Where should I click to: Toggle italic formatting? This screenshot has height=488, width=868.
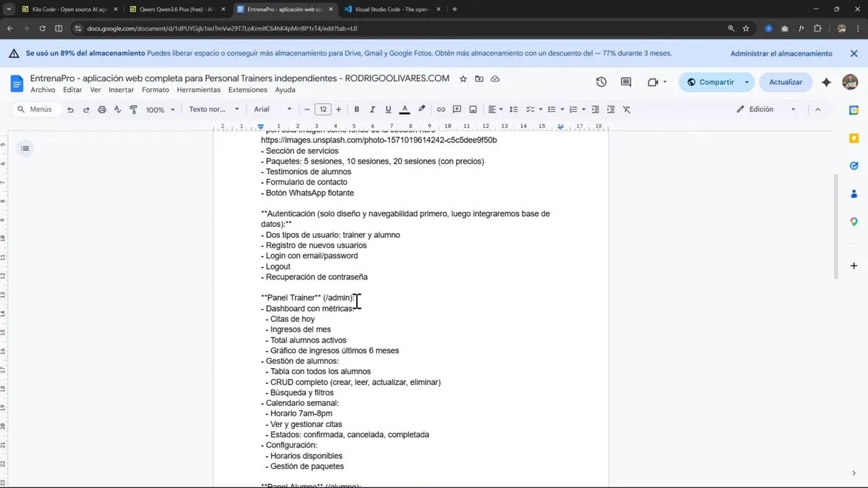click(x=372, y=109)
